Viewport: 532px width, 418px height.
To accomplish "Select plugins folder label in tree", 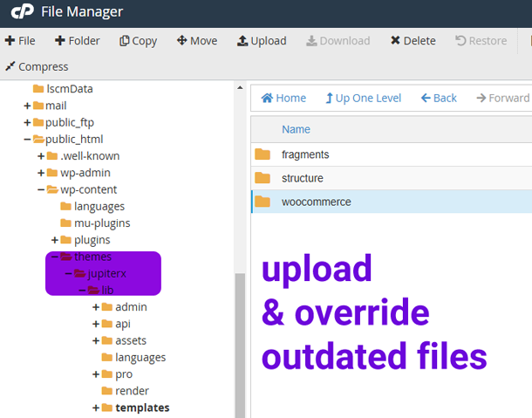I will click(x=92, y=240).
